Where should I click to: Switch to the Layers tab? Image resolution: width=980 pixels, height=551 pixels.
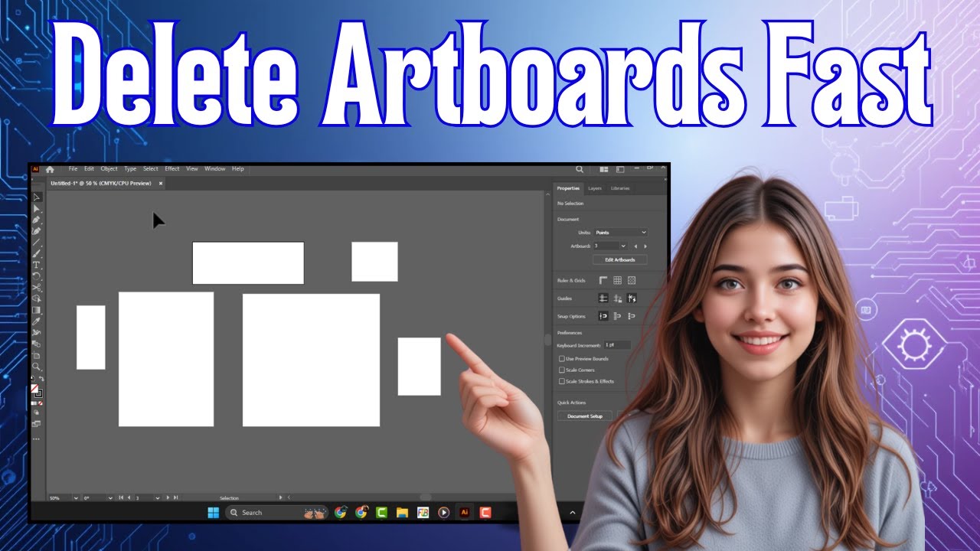[x=595, y=188]
